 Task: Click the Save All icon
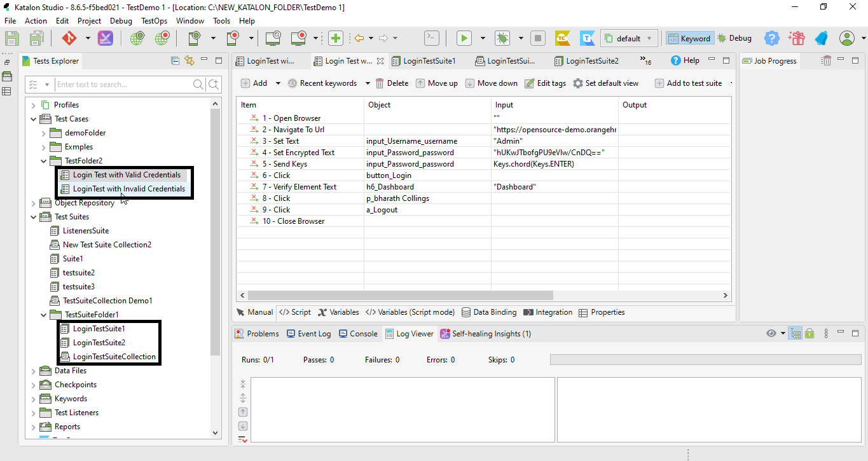36,38
